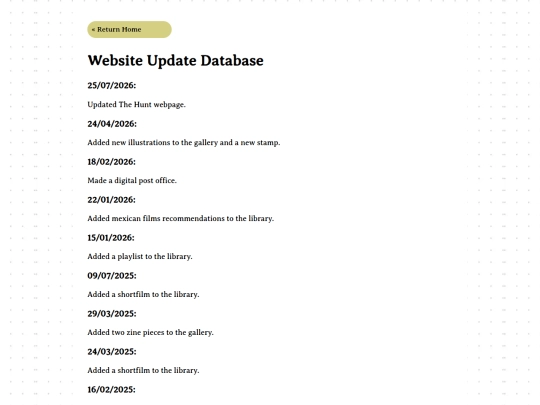The height and width of the screenshot is (405, 540).
Task: Click 'Added two zine pieces to the gallery.'
Action: coord(150,332)
